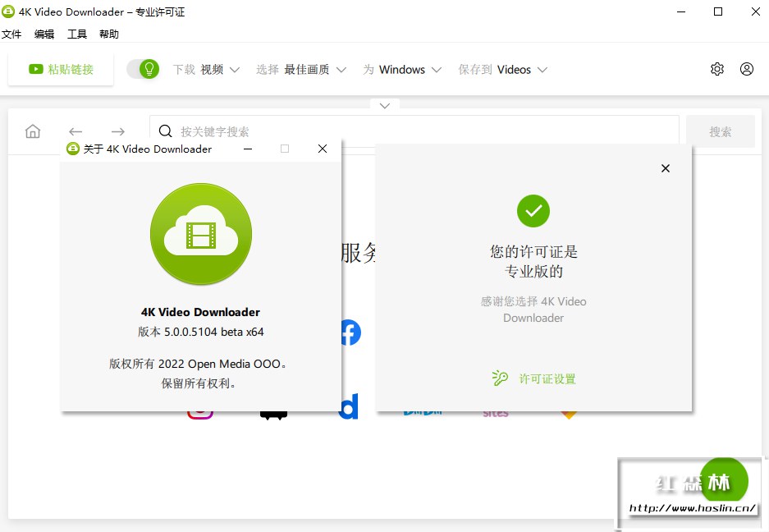Click the Paste Link (粘贴链接) button
The height and width of the screenshot is (532, 769).
(x=61, y=69)
